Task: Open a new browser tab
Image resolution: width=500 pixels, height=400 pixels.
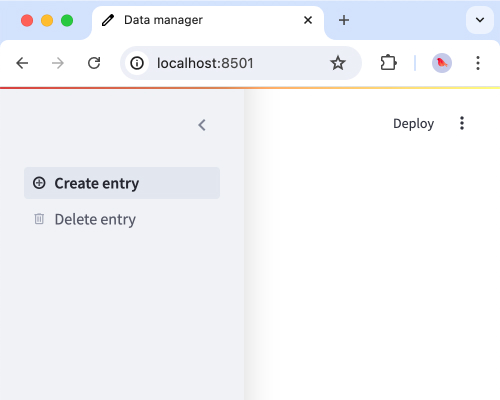Action: pos(344,20)
